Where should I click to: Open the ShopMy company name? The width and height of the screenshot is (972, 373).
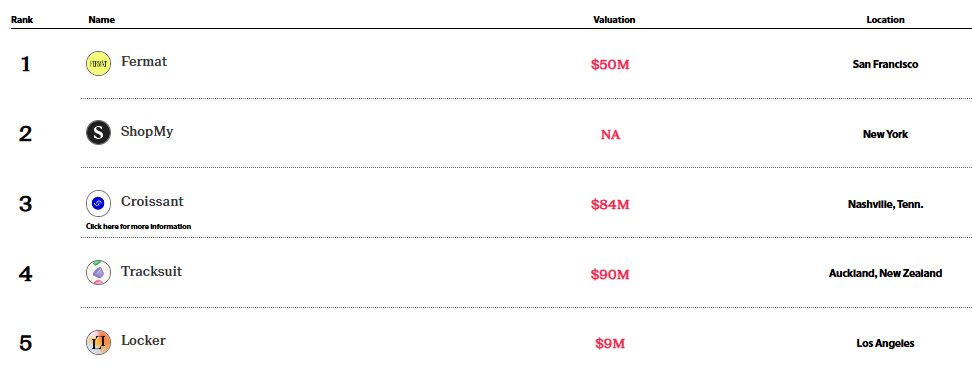(147, 132)
